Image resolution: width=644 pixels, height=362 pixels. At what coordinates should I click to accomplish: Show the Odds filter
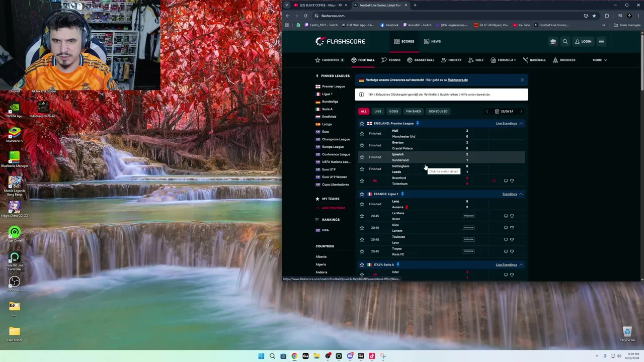click(393, 111)
